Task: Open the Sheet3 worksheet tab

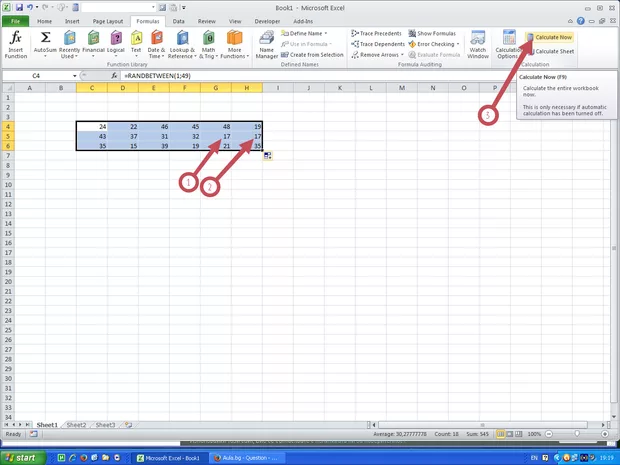Action: (105, 425)
